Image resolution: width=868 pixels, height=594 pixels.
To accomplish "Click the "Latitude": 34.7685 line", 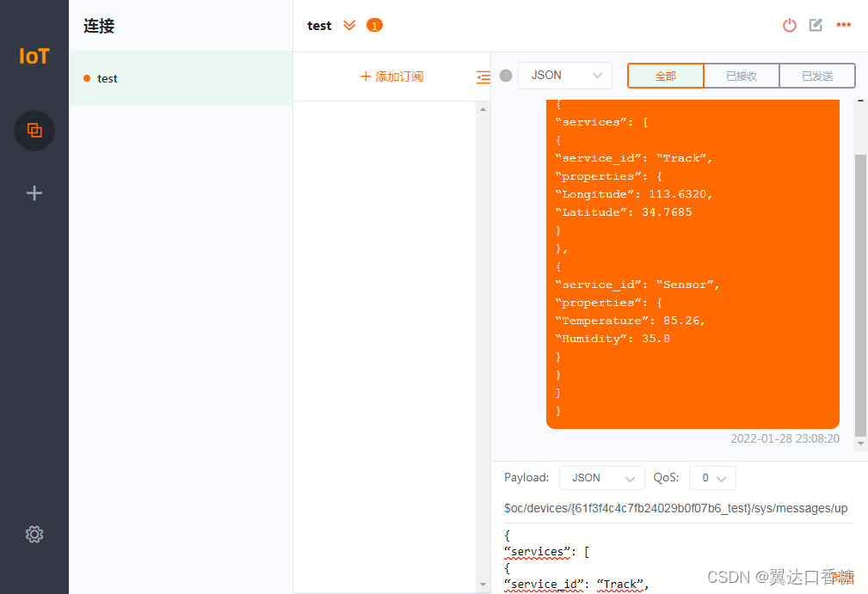I will [x=624, y=212].
